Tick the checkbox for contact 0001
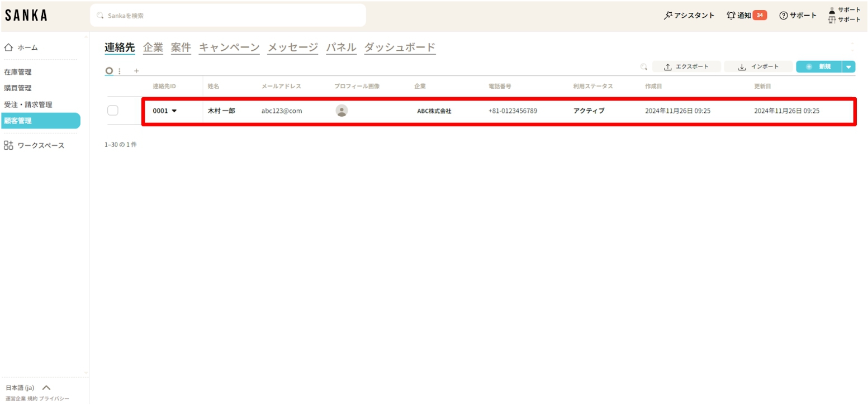Screen dimensions: 868x409 point(113,111)
